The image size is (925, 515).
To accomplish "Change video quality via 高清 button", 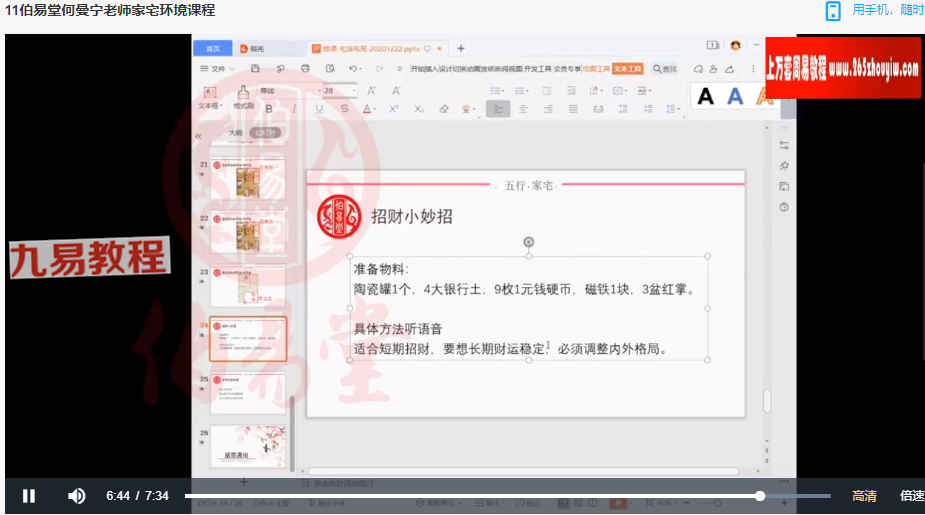I will 864,496.
